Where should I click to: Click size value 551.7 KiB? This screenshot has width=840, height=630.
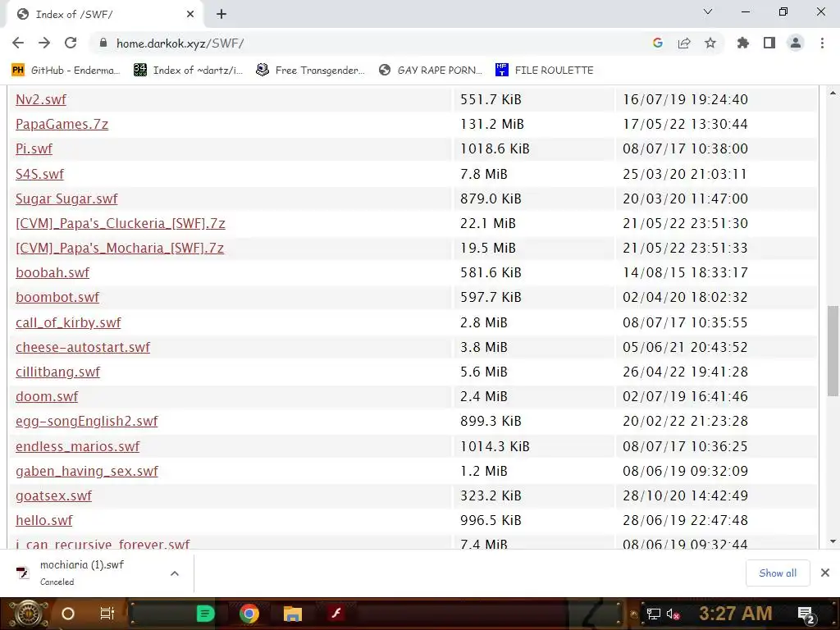(x=491, y=99)
